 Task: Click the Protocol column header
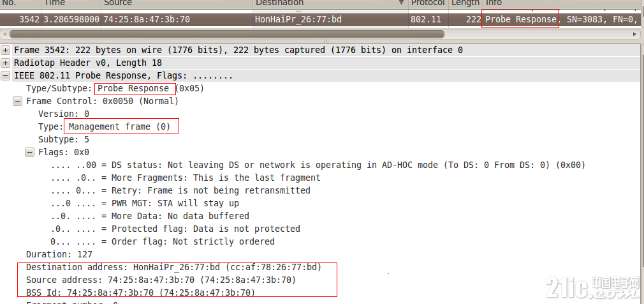click(428, 3)
